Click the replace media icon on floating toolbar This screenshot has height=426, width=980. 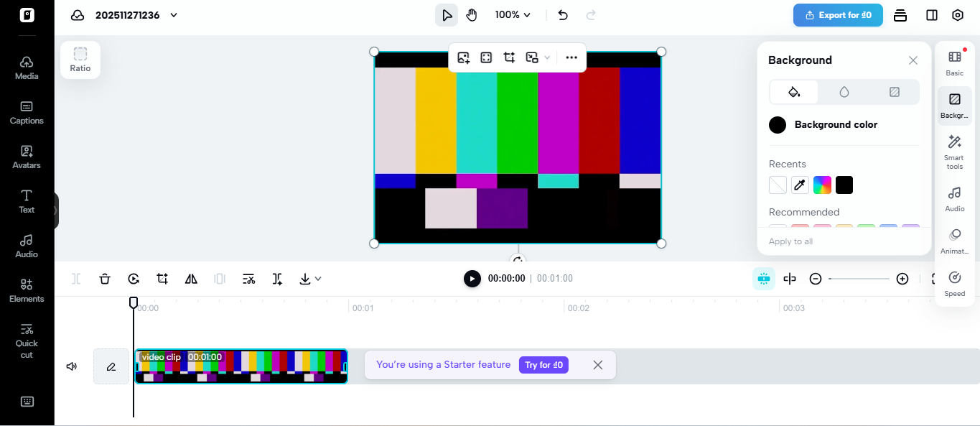[463, 57]
